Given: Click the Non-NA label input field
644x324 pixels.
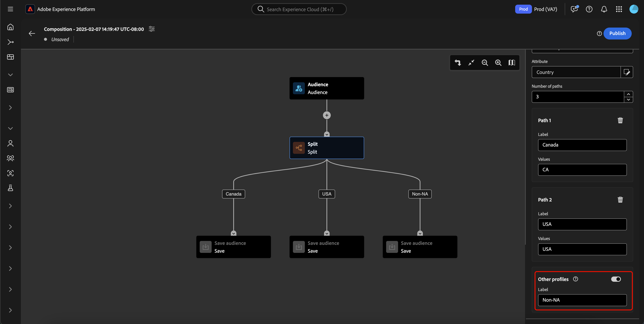Looking at the screenshot, I should 582,300.
